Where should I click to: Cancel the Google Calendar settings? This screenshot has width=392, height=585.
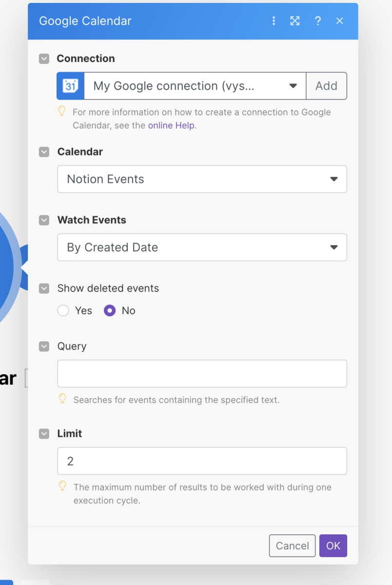click(293, 546)
